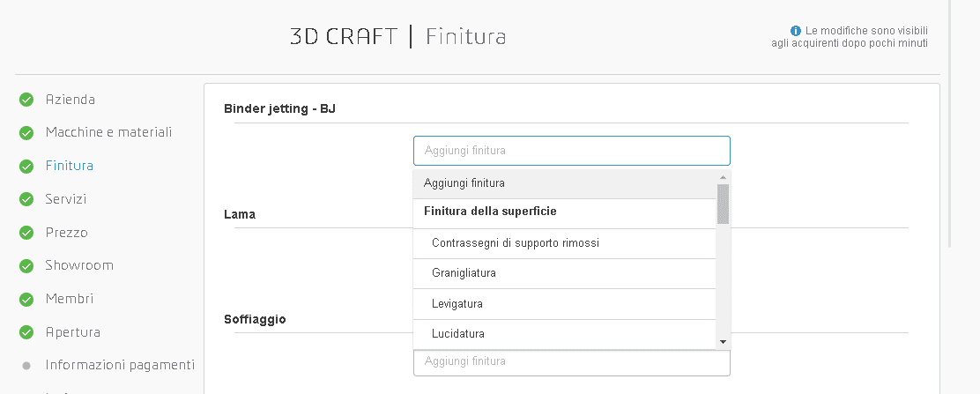Click the green check icon beside Prezzo
Screen dimensions: 980x394
26,233
